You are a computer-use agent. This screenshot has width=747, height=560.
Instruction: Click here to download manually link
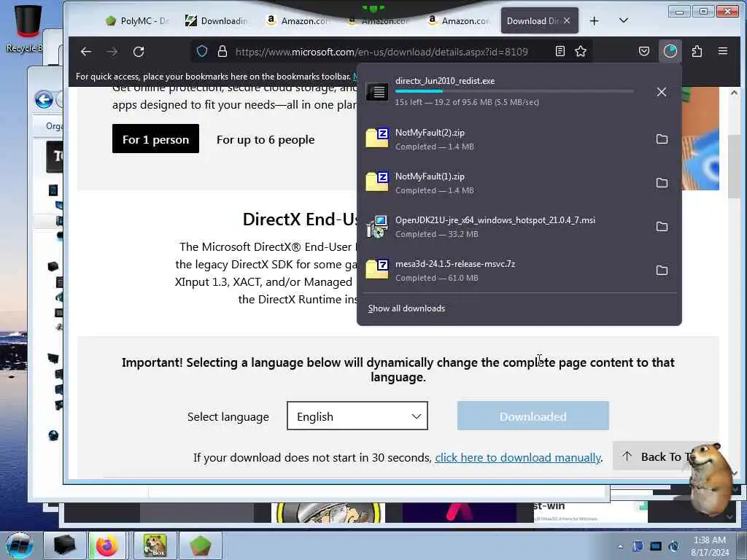pos(517,458)
